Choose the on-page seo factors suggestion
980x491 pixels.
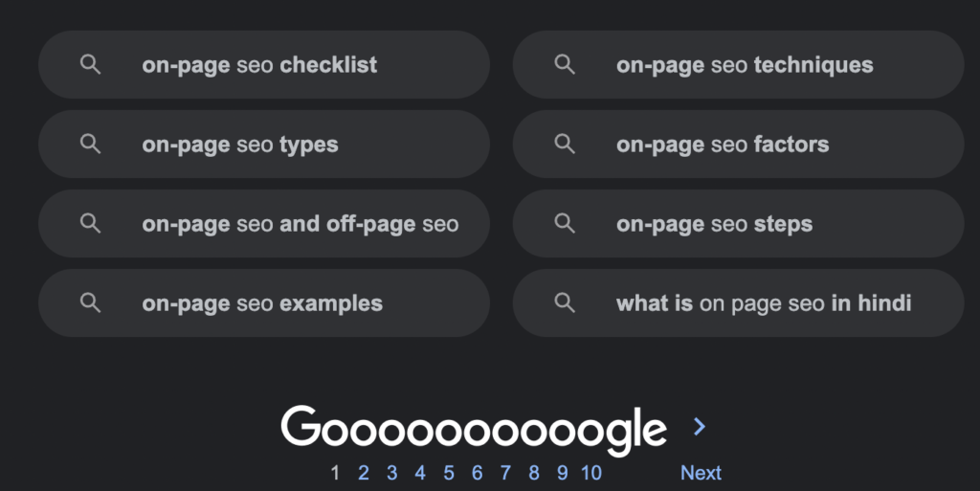(738, 144)
